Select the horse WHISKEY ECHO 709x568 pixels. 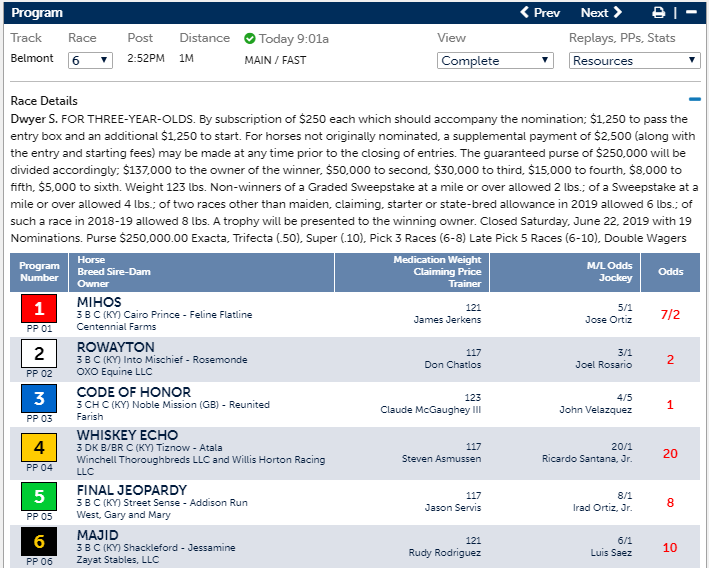coord(127,435)
